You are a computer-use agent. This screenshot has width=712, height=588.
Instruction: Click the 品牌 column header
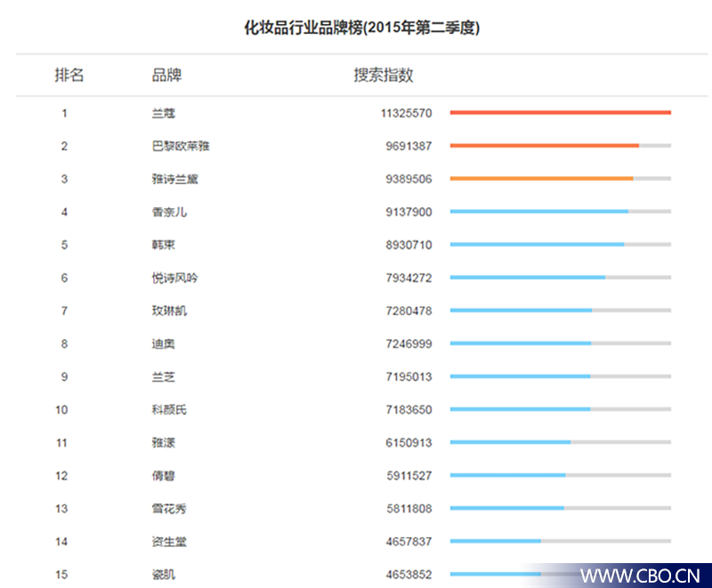(x=166, y=76)
